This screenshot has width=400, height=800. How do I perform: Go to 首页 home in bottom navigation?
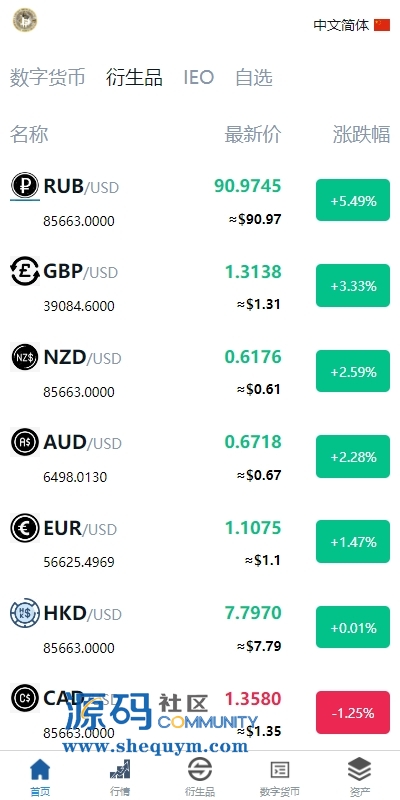pyautogui.click(x=40, y=777)
